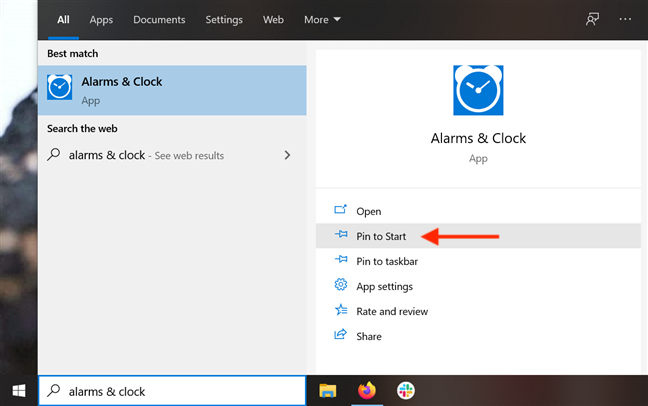Switch to the Apps search tab
The width and height of the screenshot is (648, 406).
point(101,19)
